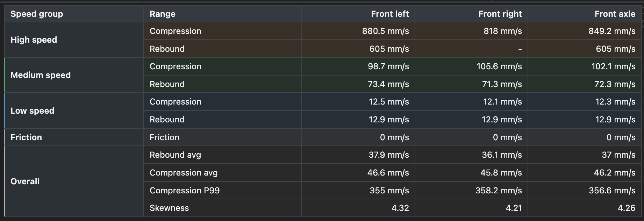This screenshot has width=644, height=221.
Task: Select the 849.2 mm/s front axle value
Action: tap(612, 31)
